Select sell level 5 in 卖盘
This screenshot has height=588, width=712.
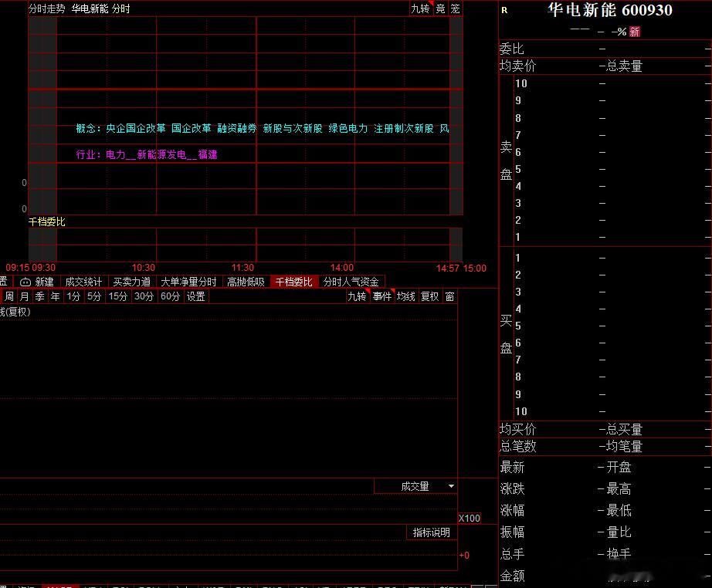[518, 169]
